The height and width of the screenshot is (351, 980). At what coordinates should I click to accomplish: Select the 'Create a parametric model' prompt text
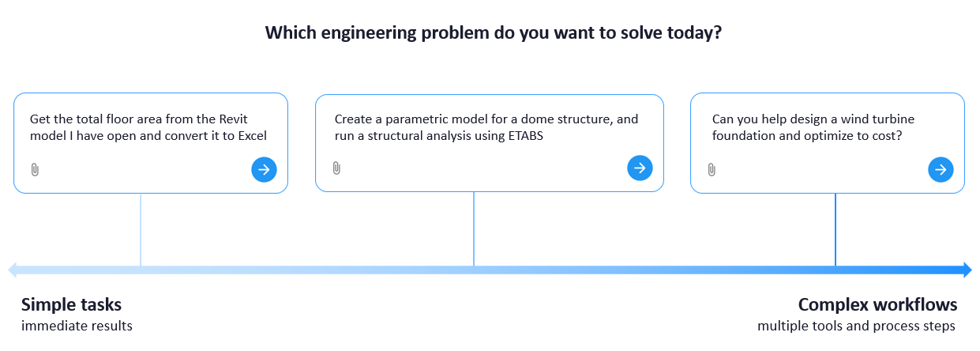pyautogui.click(x=486, y=127)
